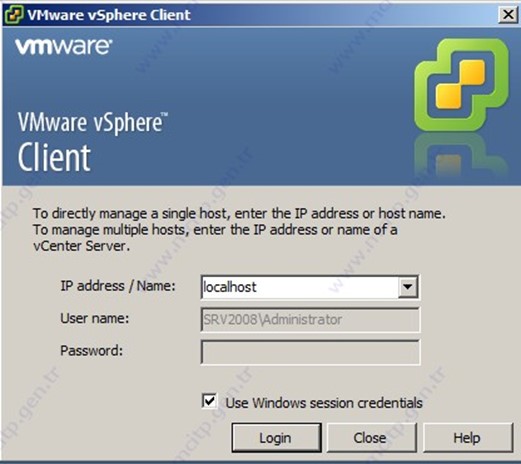The height and width of the screenshot is (464, 521).
Task: Click the large "Client" banner heading
Action: [54, 158]
